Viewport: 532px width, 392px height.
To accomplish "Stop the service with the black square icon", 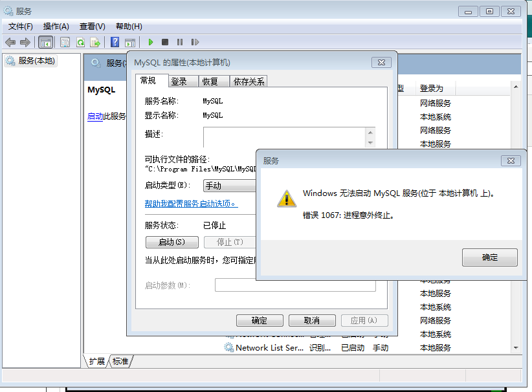I will (165, 41).
